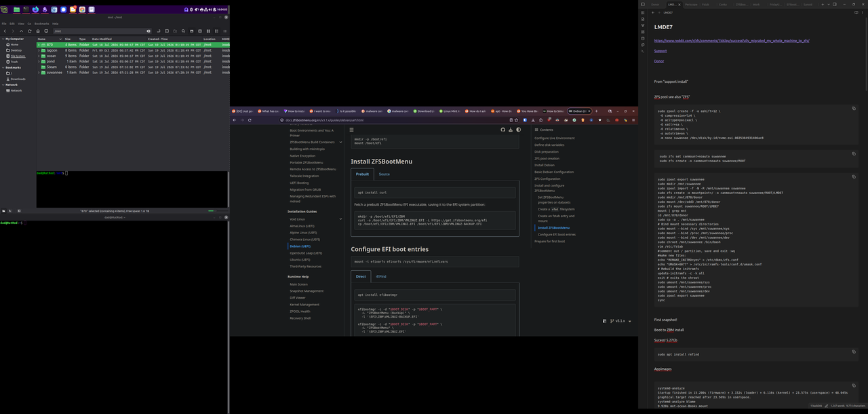This screenshot has width=868, height=414.
Task: Switch the file manager to compact view
Action: (x=225, y=31)
